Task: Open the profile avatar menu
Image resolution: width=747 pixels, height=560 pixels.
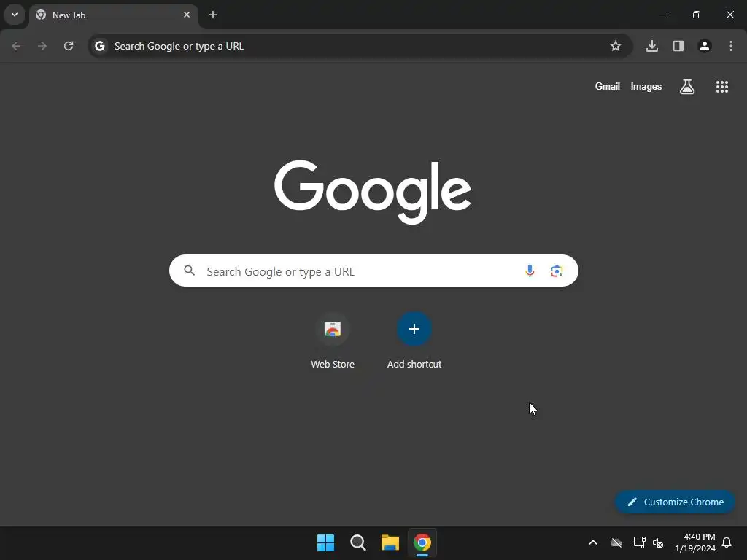Action: pos(705,46)
